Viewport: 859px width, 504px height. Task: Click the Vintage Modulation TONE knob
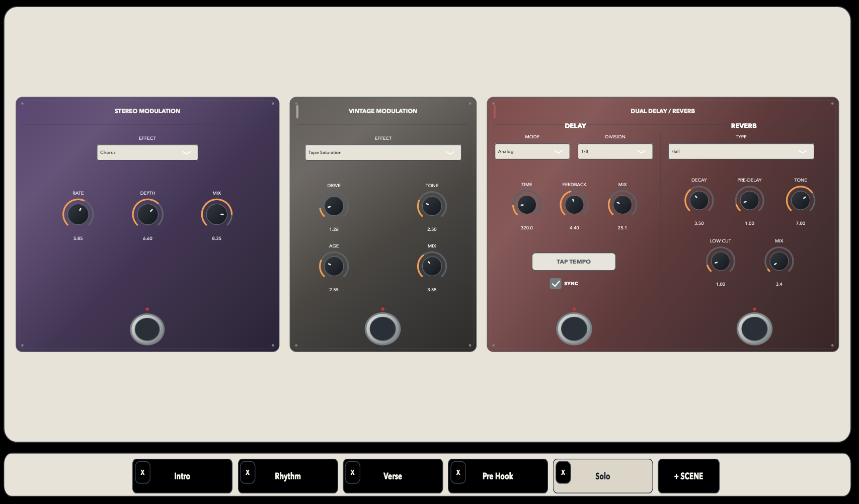[x=432, y=206]
